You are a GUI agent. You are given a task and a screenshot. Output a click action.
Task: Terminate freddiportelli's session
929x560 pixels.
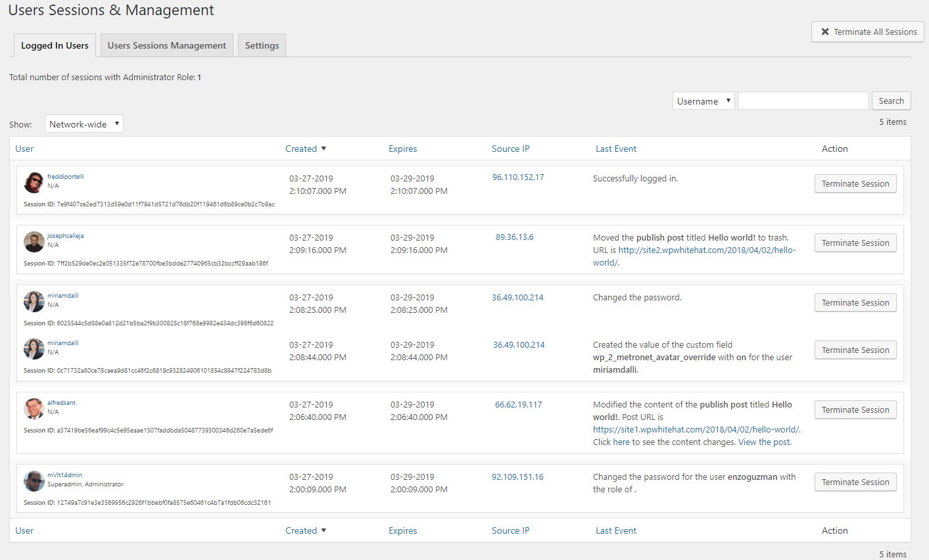click(x=855, y=184)
